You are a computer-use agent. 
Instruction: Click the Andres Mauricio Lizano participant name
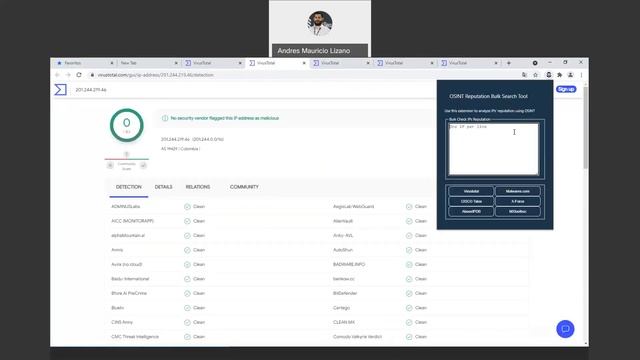[x=314, y=51]
